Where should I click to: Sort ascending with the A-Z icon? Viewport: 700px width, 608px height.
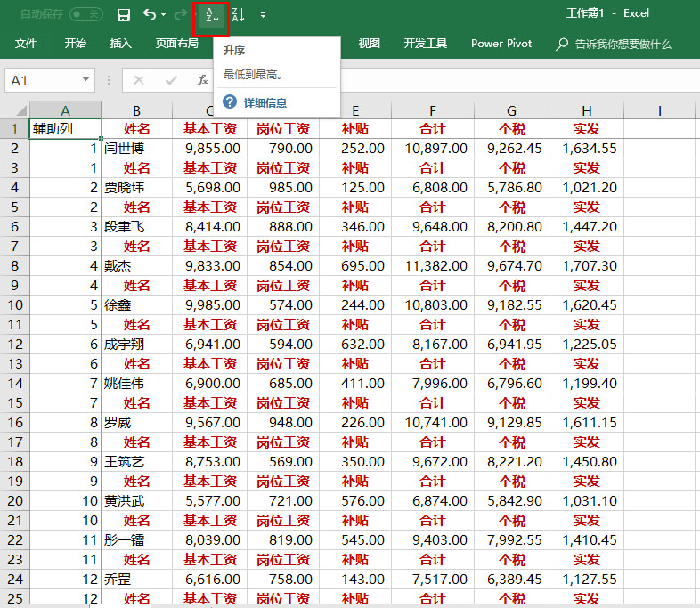tap(212, 15)
